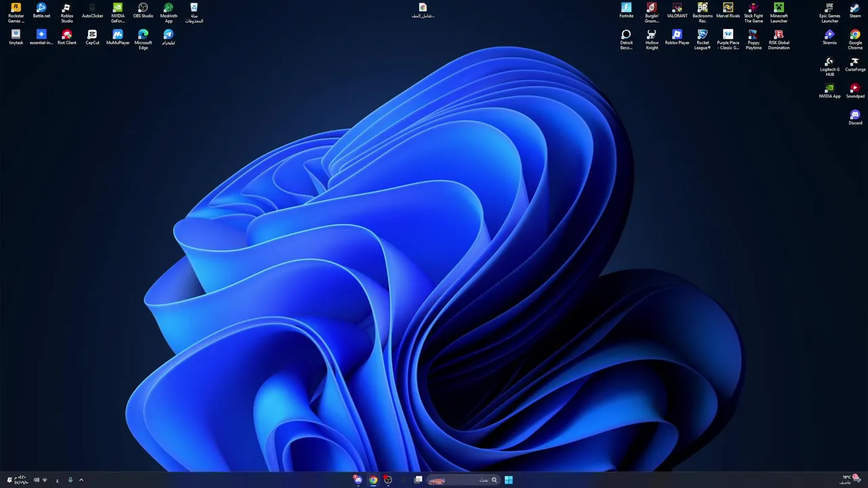Select the AutoClicker desktop icon
The image size is (868, 488).
92,11
